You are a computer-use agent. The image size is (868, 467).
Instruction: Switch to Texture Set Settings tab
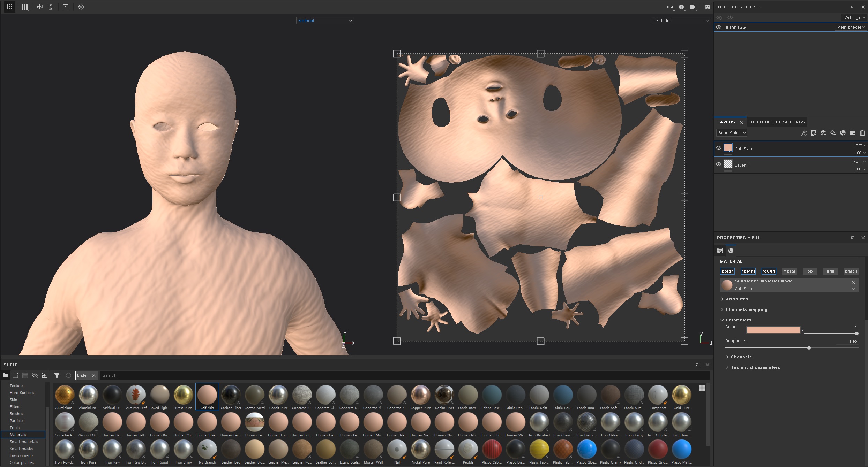777,122
